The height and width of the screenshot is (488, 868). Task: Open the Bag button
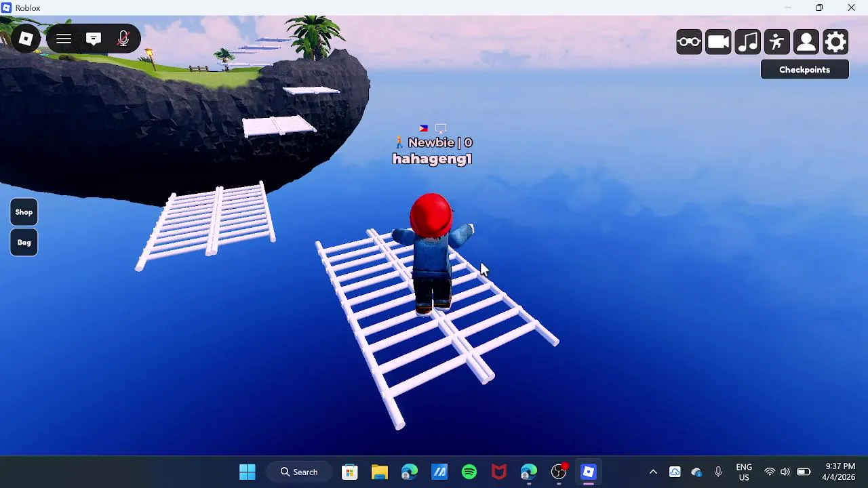tap(24, 243)
